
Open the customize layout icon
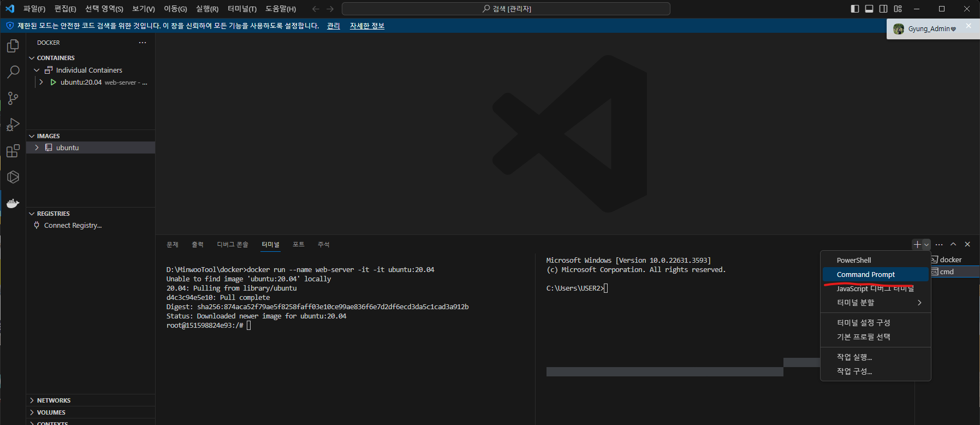click(x=898, y=9)
